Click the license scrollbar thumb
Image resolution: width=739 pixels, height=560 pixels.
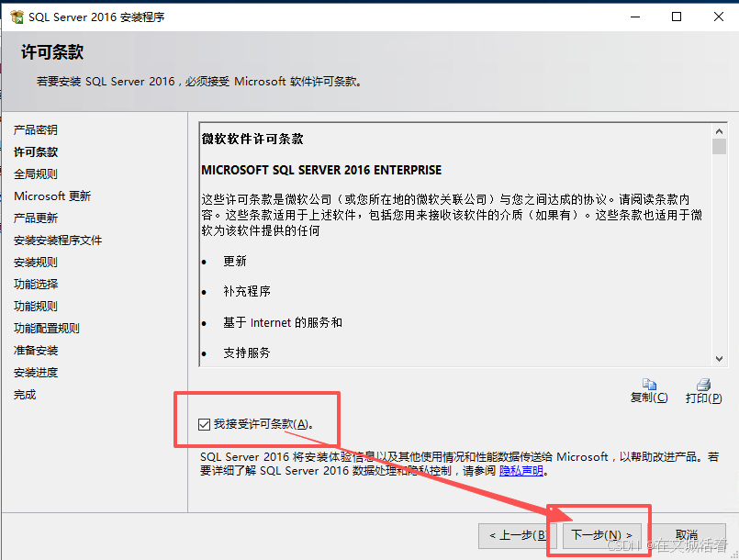coord(719,147)
